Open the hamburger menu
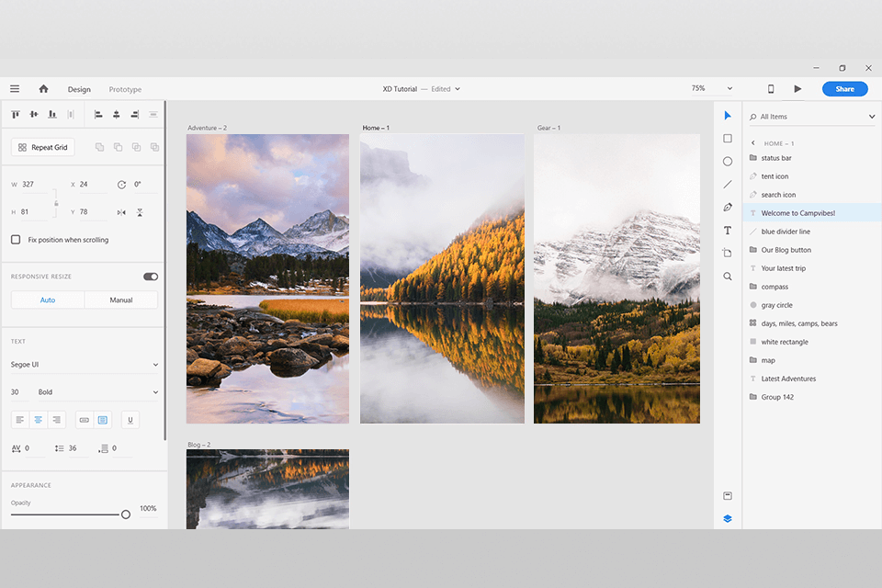The width and height of the screenshot is (882, 588). point(15,89)
